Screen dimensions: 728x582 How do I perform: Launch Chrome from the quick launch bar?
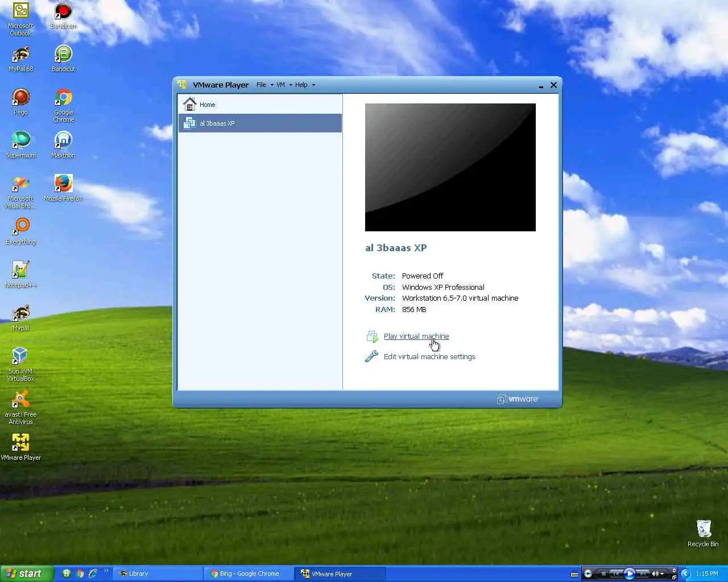point(80,573)
